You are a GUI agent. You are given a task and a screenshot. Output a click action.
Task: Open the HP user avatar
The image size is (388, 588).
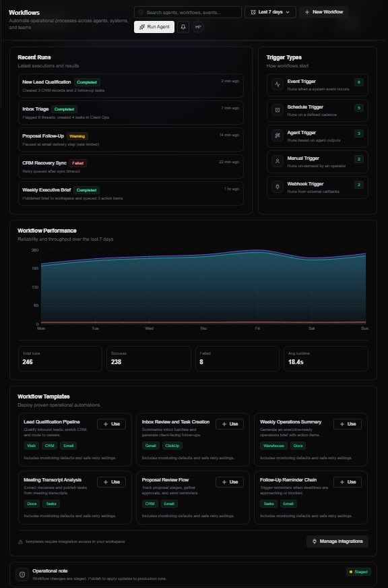[x=198, y=27]
